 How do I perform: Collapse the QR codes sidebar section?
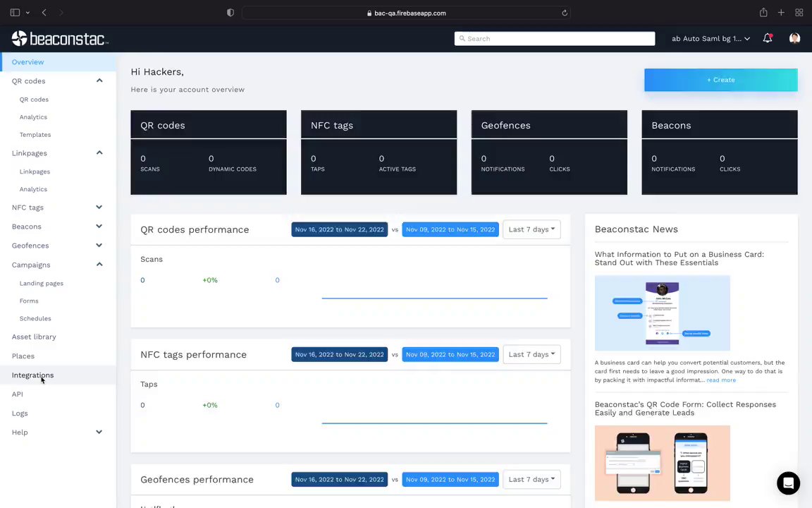pyautogui.click(x=99, y=81)
